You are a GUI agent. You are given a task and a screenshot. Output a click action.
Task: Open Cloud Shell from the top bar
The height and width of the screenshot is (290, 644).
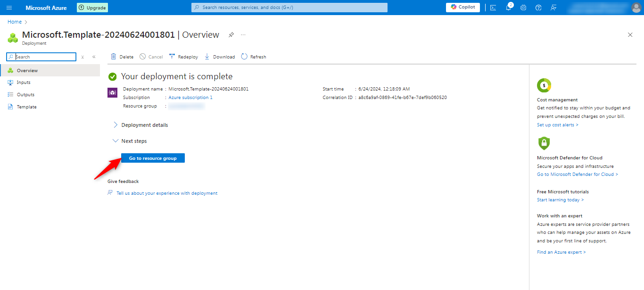click(x=493, y=8)
